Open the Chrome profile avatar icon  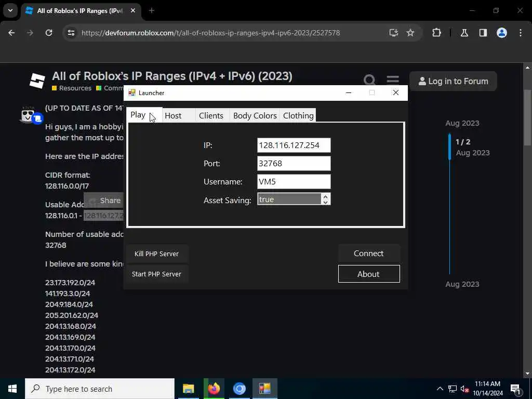pos(502,33)
